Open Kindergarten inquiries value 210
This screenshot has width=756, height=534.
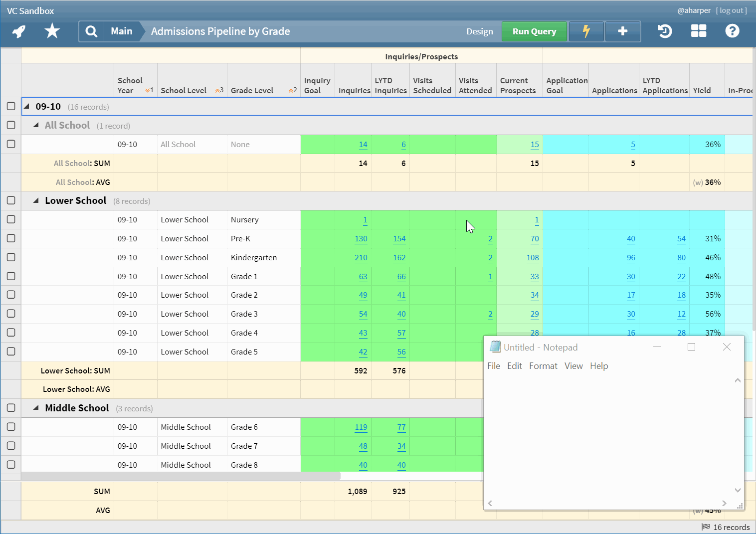[x=361, y=258]
